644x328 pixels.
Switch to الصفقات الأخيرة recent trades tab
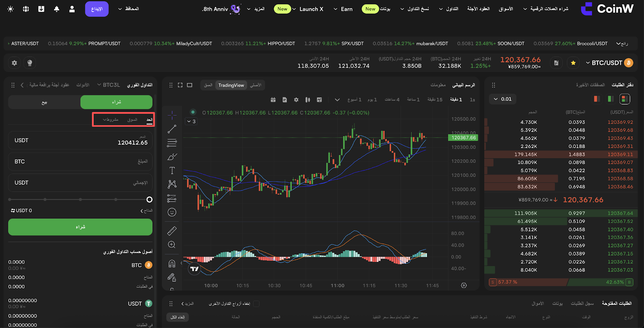(x=590, y=85)
